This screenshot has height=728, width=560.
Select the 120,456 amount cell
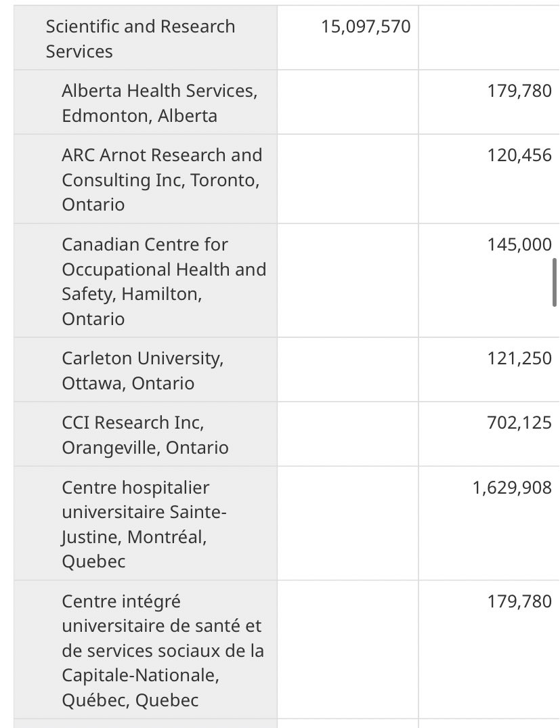point(519,156)
